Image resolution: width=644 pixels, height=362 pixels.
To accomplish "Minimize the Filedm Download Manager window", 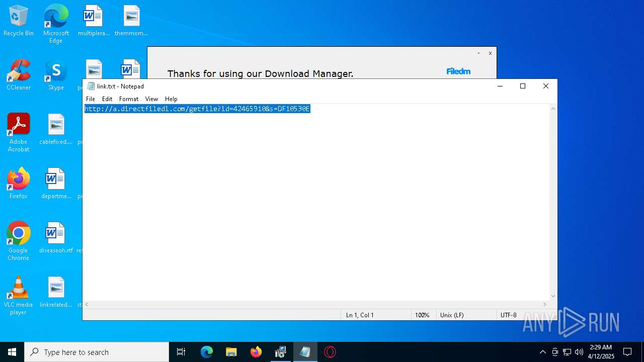I will [478, 53].
